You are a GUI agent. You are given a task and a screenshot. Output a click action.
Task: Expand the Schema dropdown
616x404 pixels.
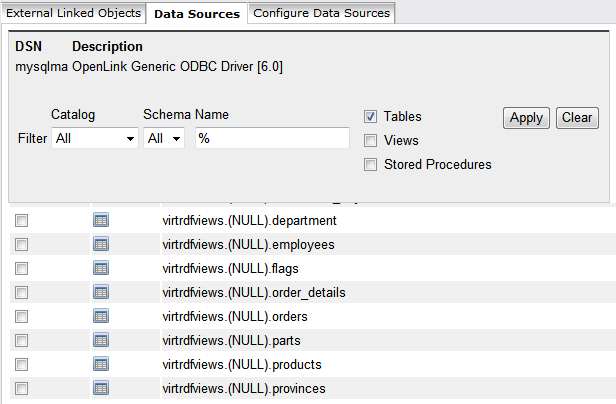pyautogui.click(x=164, y=139)
